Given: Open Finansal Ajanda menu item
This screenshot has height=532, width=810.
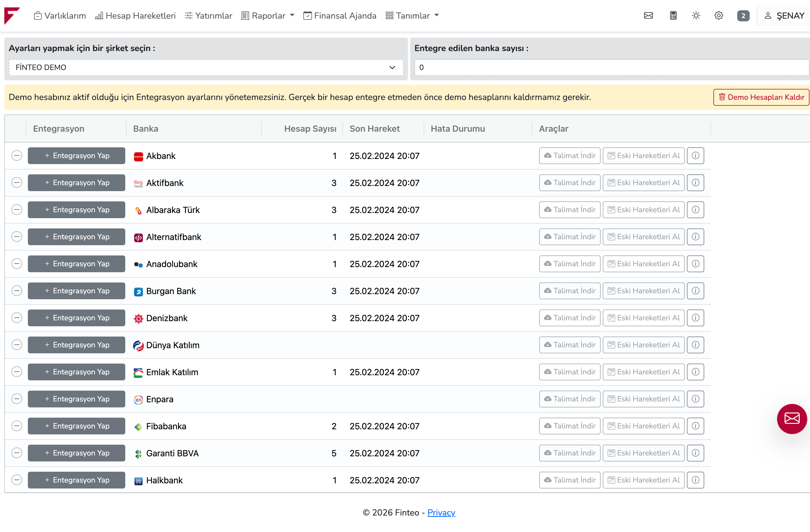Looking at the screenshot, I should tap(340, 16).
